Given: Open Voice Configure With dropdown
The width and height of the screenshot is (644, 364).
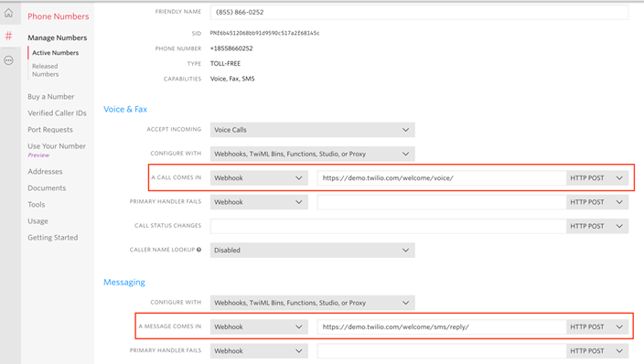Looking at the screenshot, I should [312, 154].
